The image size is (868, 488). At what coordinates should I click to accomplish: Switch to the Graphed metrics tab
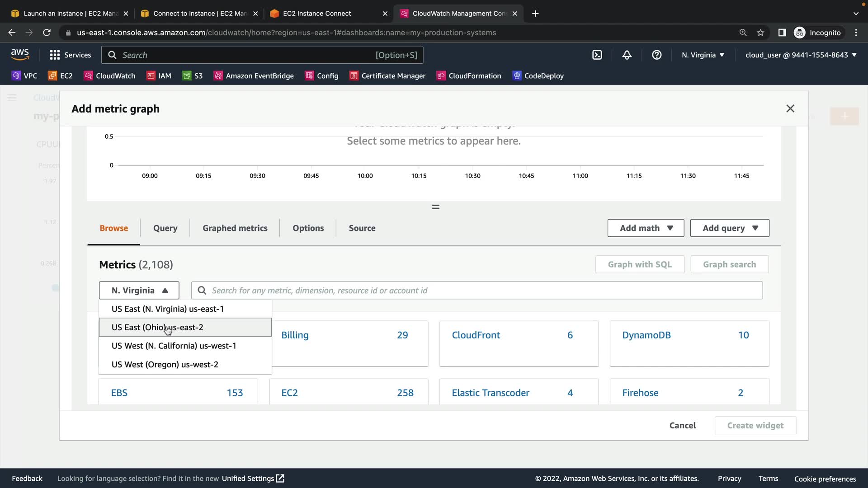tap(235, 228)
